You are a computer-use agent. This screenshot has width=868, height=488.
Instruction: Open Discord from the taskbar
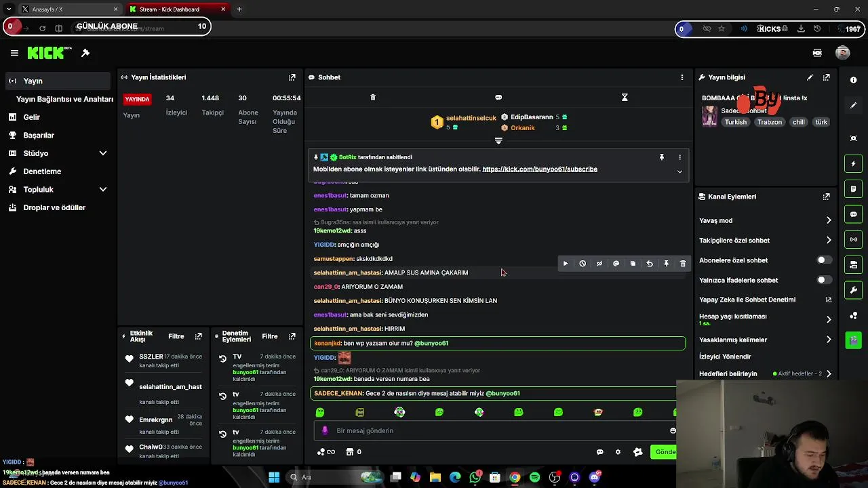click(x=595, y=477)
